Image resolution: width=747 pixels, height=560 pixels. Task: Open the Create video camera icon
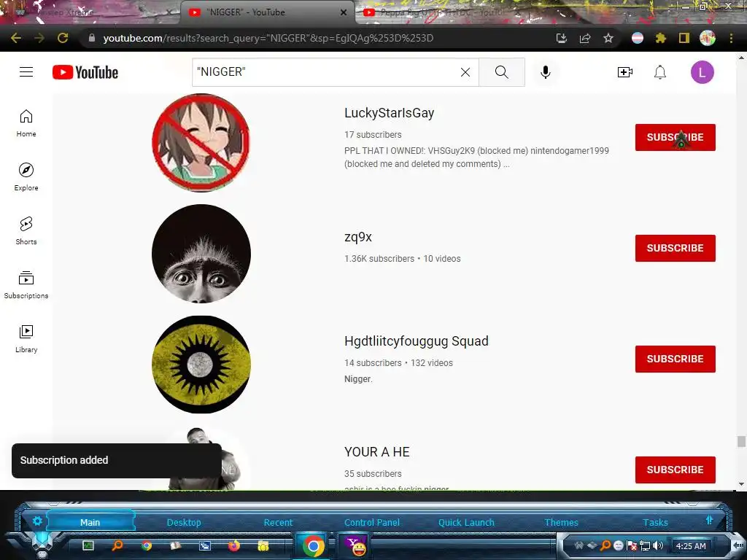[624, 72]
